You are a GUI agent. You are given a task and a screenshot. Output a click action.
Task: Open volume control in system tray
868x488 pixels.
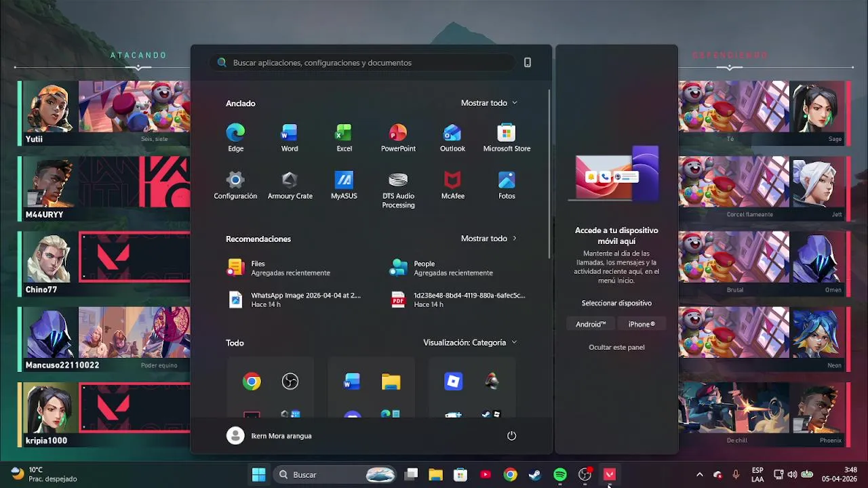(792, 474)
